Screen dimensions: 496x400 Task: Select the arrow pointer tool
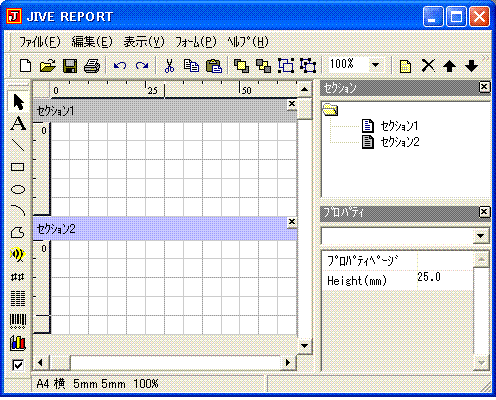coord(18,102)
